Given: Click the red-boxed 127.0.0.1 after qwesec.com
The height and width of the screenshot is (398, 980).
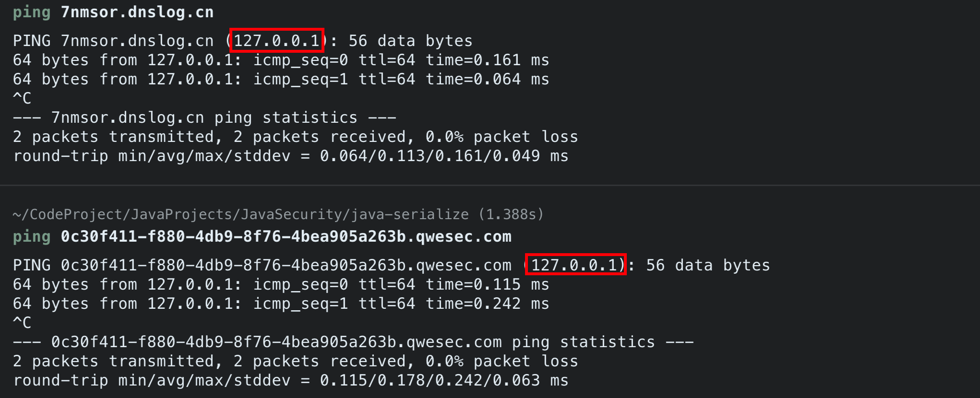Looking at the screenshot, I should coord(575,265).
